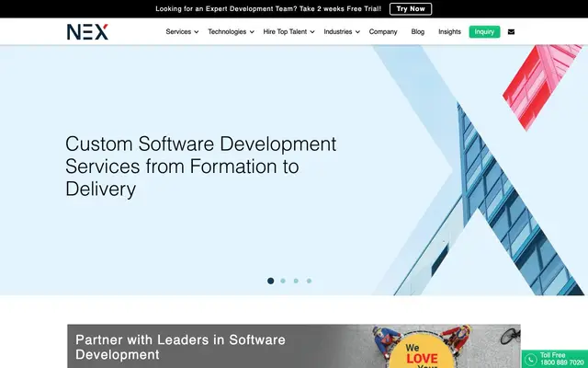
Task: Expand the Industries dropdown chevron
Action: (x=357, y=32)
